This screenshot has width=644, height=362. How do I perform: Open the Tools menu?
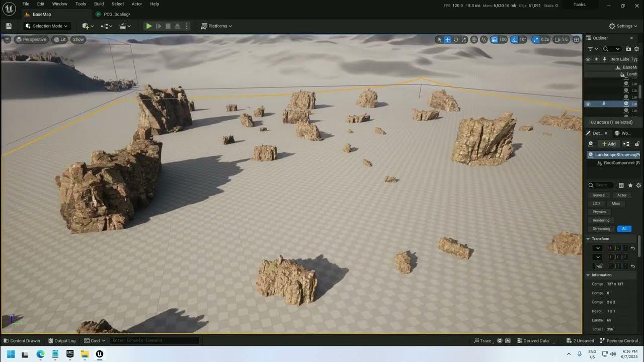[x=80, y=4]
